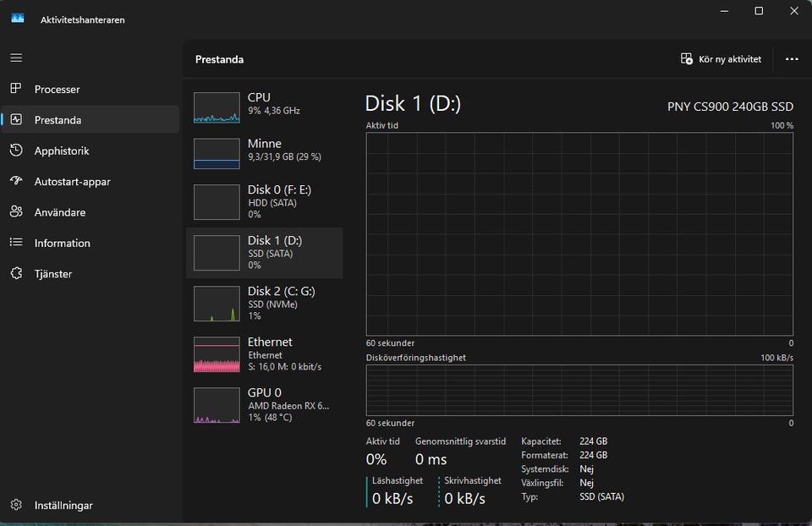The image size is (812, 526).
Task: Open the hamburger navigation menu
Action: [x=16, y=58]
